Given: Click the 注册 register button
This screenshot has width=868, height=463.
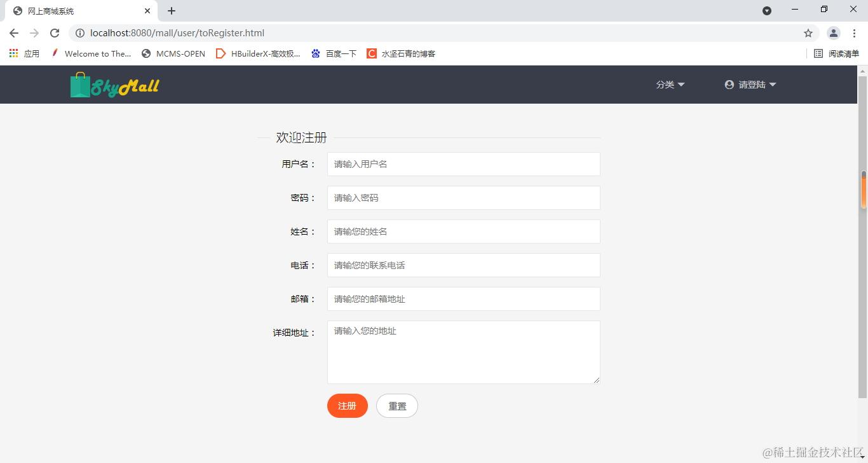Looking at the screenshot, I should pyautogui.click(x=347, y=405).
